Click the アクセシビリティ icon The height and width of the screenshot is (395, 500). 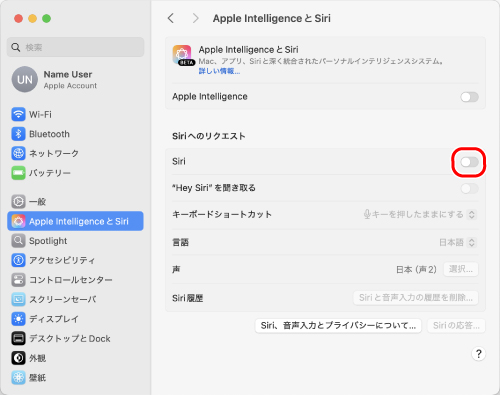tap(18, 260)
